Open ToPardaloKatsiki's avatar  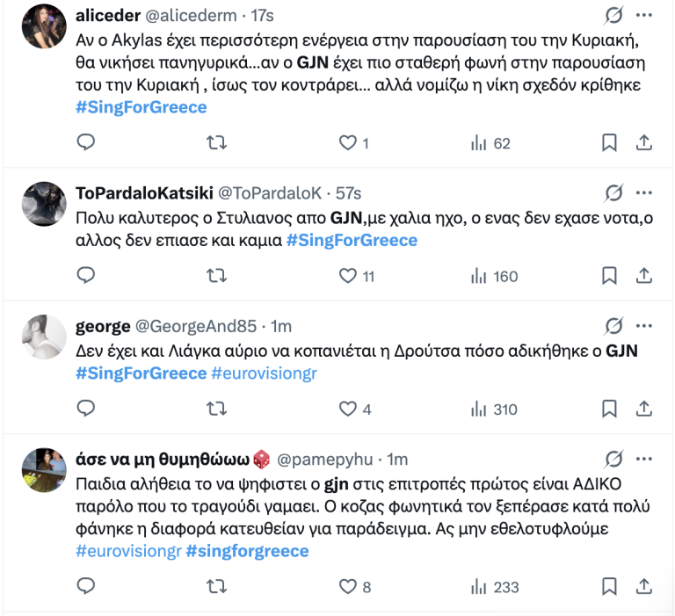point(44,204)
